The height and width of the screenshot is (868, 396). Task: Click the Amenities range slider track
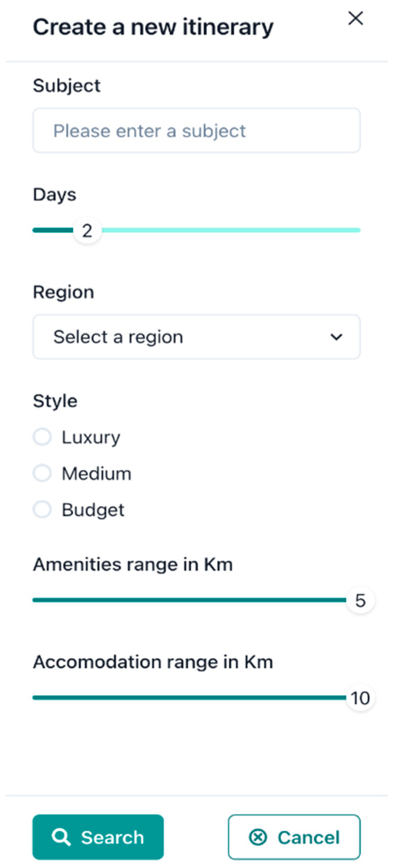pos(189,600)
